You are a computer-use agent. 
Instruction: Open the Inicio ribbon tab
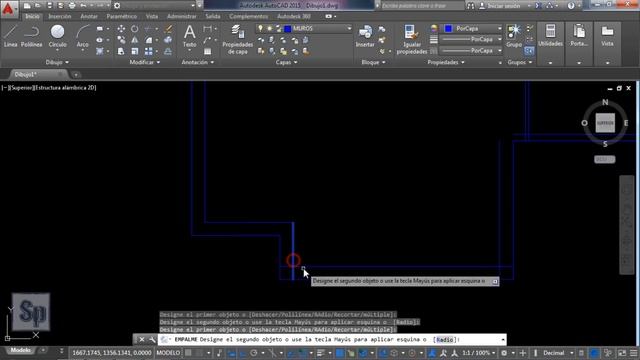[x=32, y=17]
